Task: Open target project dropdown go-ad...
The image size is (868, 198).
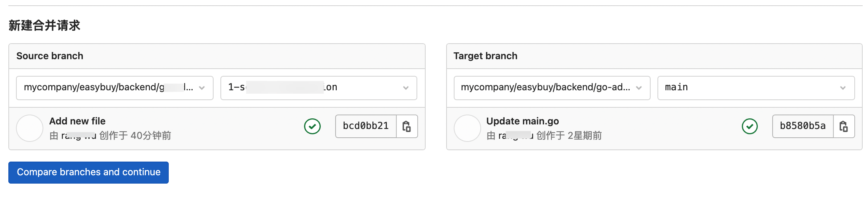Action: pyautogui.click(x=552, y=88)
